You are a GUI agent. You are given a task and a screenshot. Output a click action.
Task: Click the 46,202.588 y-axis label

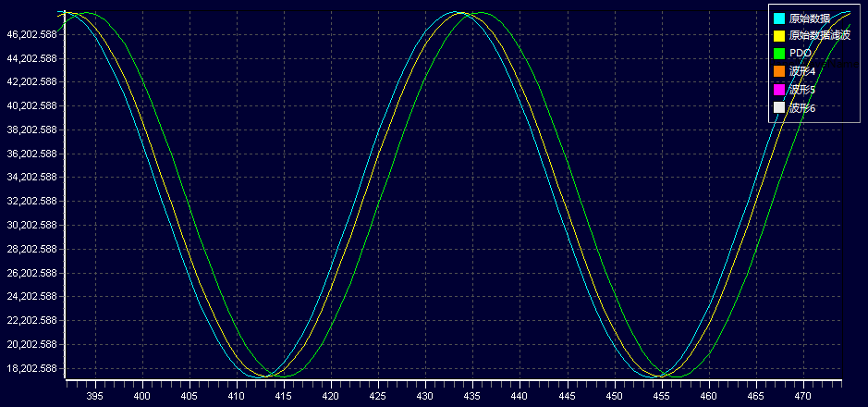pos(32,34)
